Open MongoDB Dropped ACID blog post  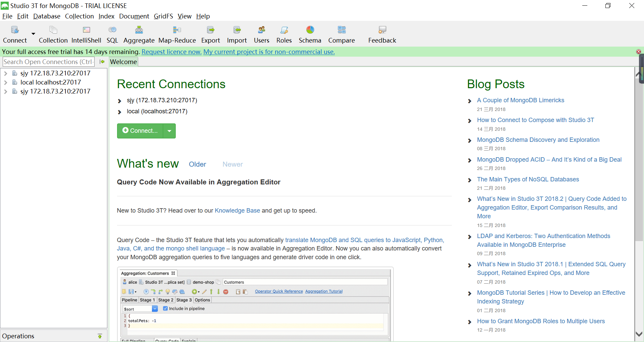click(x=549, y=160)
